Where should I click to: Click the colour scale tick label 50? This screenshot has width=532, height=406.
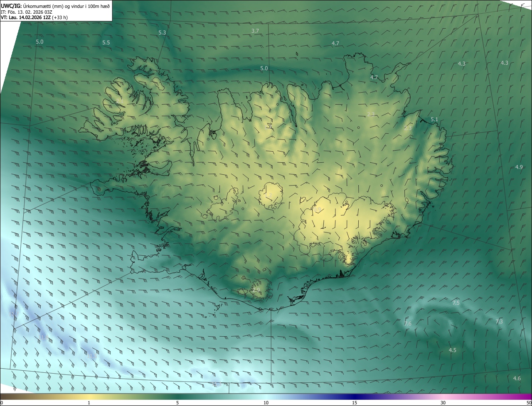529,403
